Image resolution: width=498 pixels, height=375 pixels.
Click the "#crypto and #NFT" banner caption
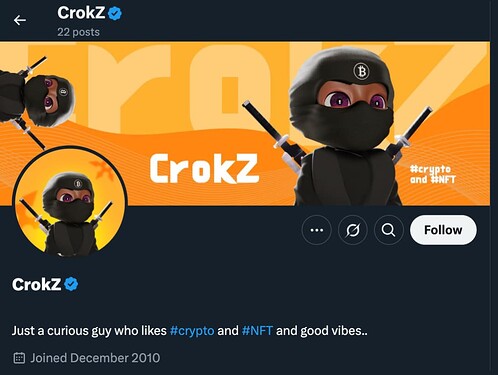[x=432, y=174]
